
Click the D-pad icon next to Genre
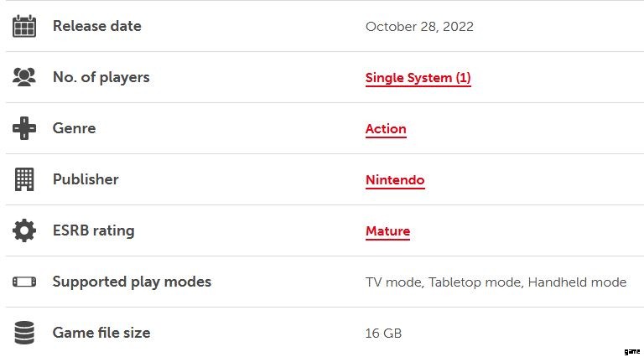(x=24, y=128)
